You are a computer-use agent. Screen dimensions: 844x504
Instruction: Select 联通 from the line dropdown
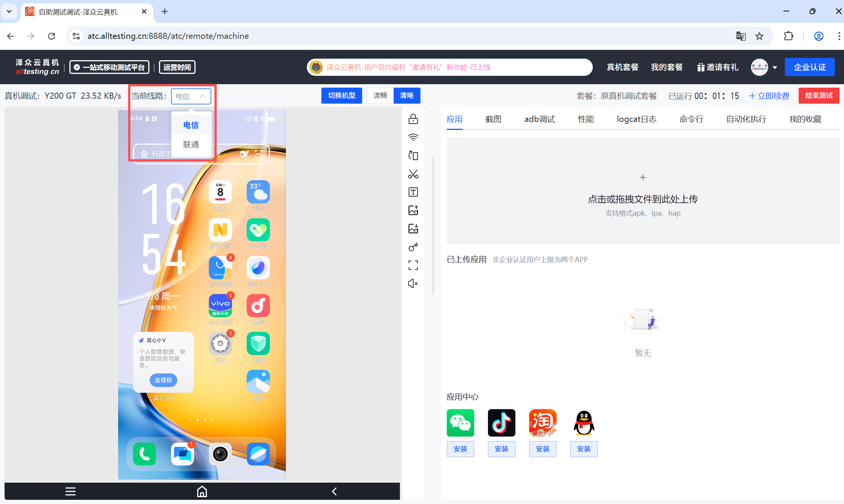[191, 144]
